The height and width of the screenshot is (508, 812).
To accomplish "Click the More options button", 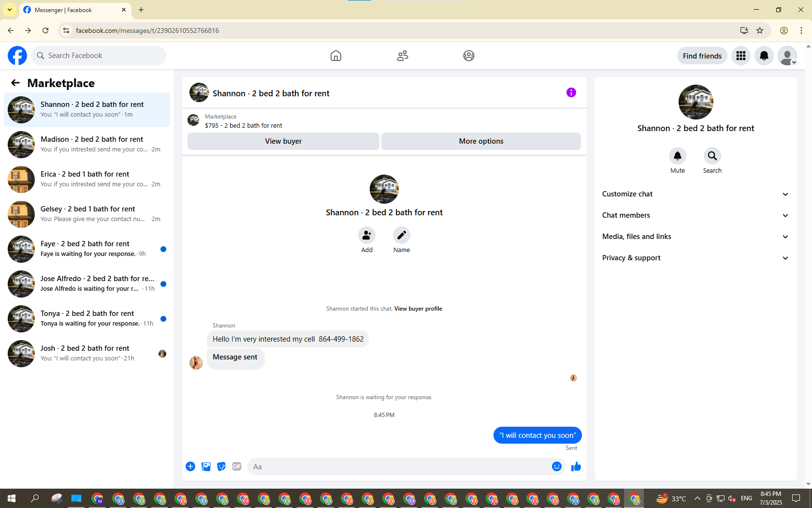I will (481, 141).
